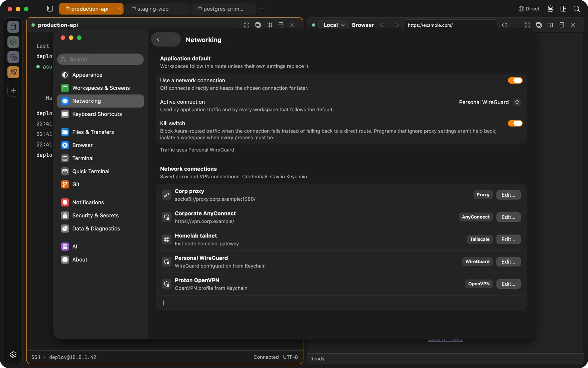Open the Local dropdown in browser pane

pos(334,25)
